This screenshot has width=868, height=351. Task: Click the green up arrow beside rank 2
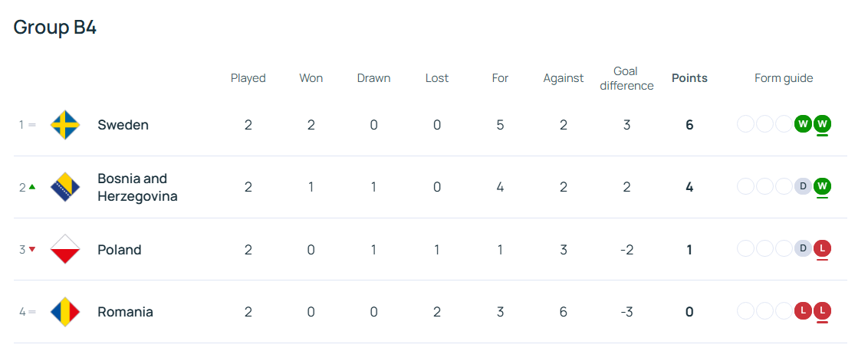(x=32, y=187)
